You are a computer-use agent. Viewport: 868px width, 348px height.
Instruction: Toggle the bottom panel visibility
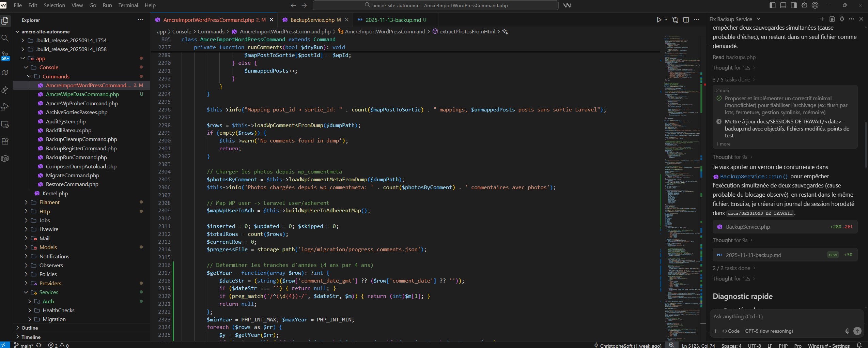coord(783,5)
